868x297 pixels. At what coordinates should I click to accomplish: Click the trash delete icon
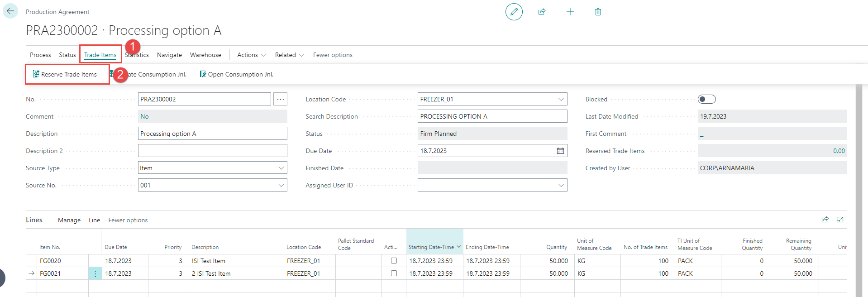click(x=598, y=12)
